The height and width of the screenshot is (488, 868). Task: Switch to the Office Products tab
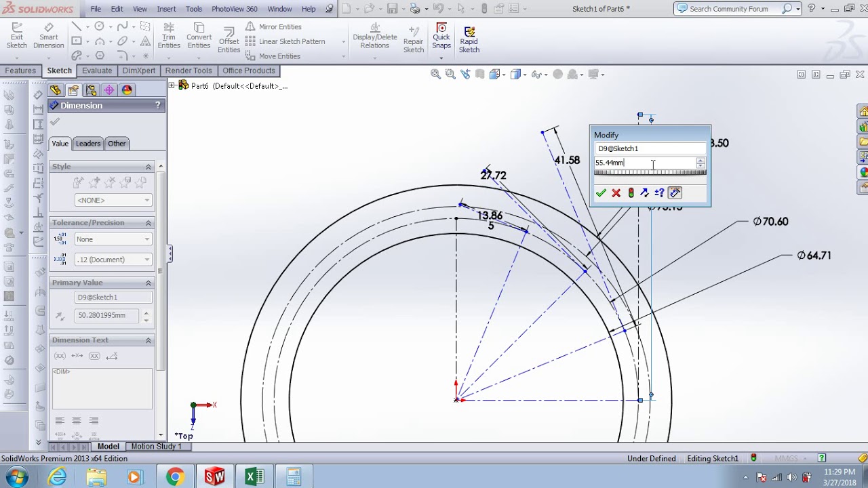tap(249, 70)
